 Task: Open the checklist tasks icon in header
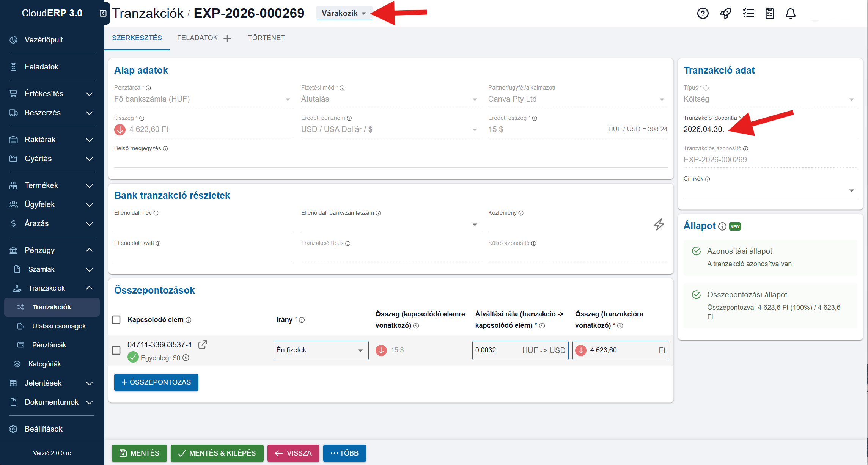(748, 14)
